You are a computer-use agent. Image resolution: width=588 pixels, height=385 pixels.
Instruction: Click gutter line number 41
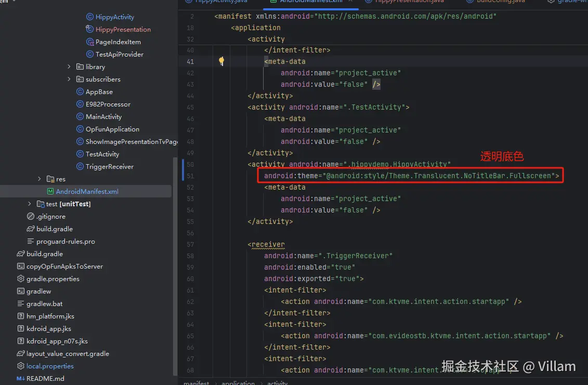(190, 61)
